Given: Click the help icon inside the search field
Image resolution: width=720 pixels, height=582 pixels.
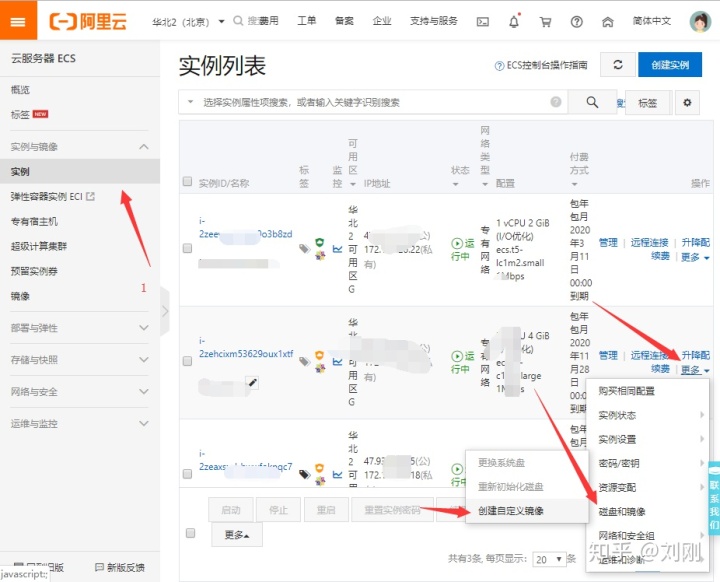Looking at the screenshot, I should point(556,102).
